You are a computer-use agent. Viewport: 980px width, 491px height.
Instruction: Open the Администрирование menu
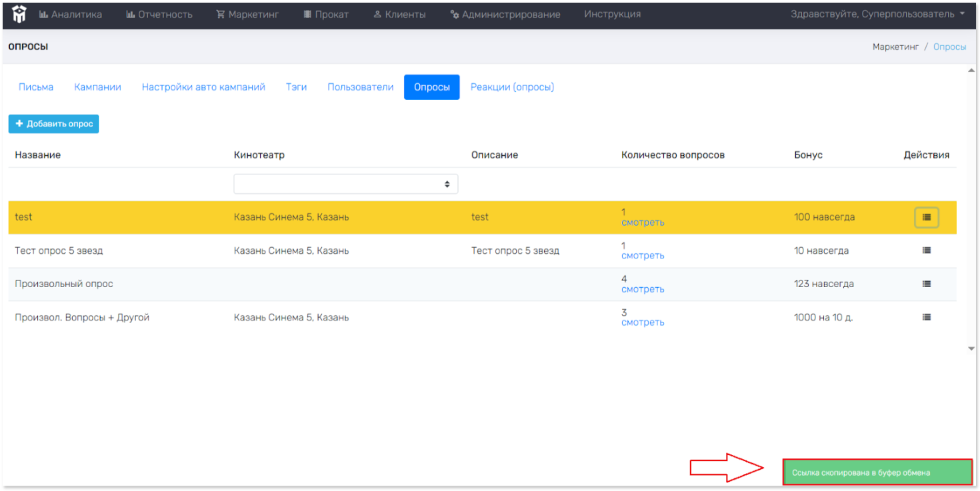(505, 14)
